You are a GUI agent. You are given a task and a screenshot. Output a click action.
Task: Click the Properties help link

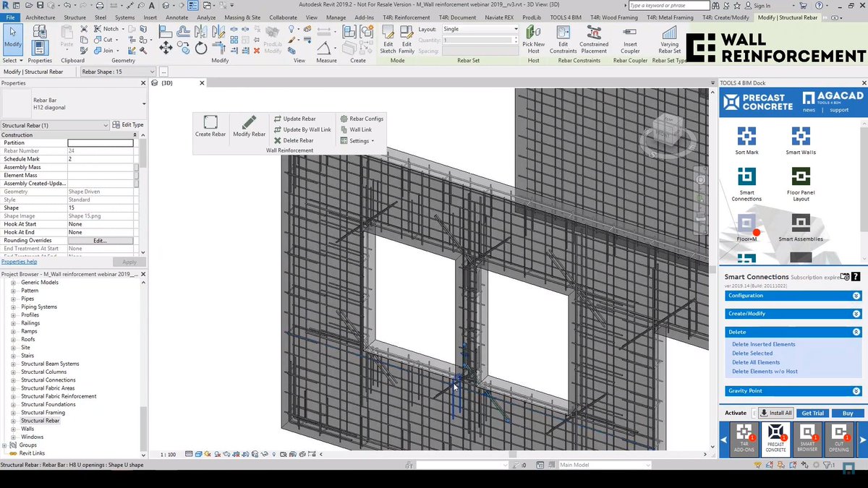pos(19,262)
